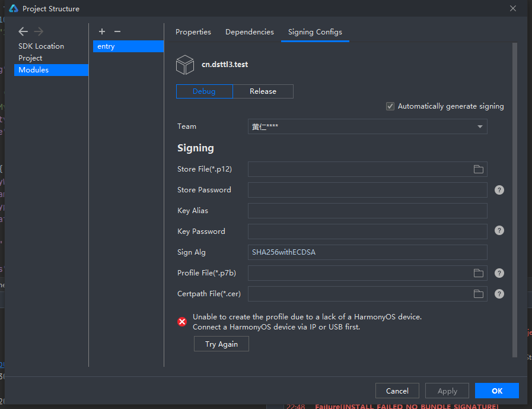Select SDK Location in sidebar

pos(41,46)
